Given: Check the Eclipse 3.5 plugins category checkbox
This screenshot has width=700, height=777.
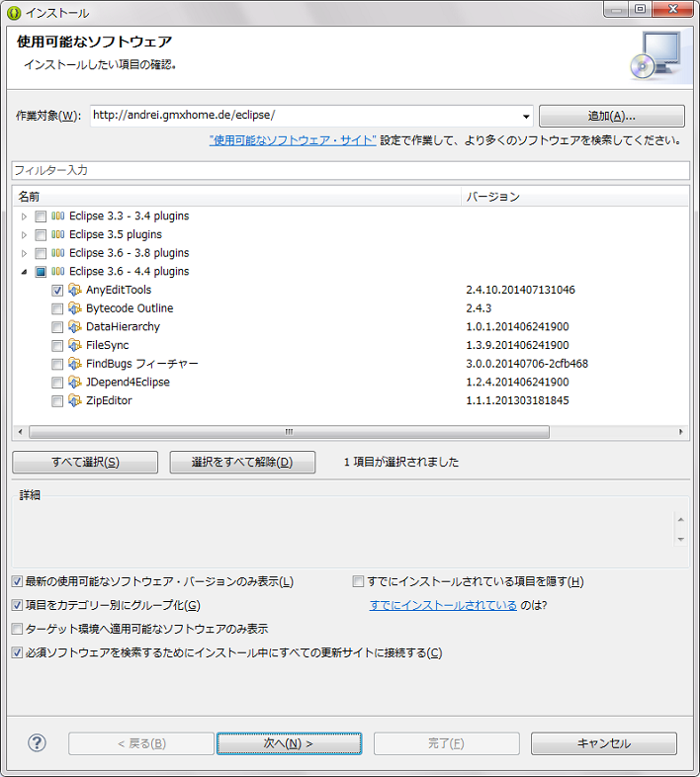Looking at the screenshot, I should click(41, 235).
